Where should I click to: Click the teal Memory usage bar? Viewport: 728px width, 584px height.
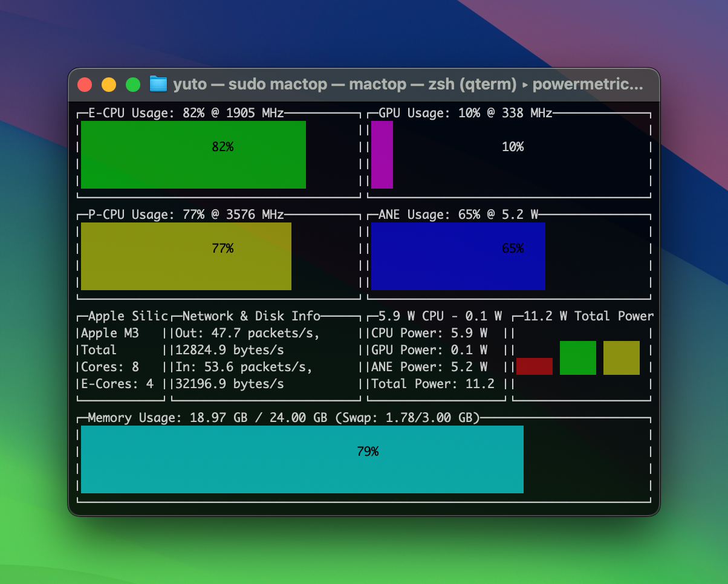tap(302, 459)
